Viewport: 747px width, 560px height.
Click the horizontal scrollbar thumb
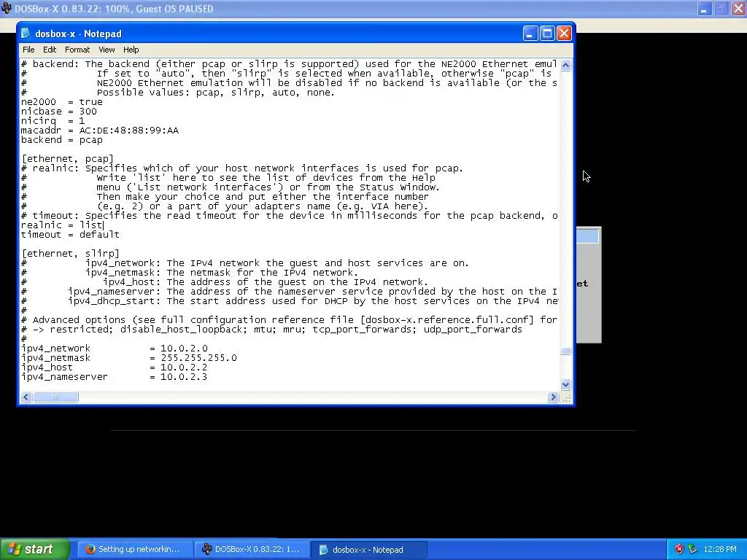click(55, 397)
